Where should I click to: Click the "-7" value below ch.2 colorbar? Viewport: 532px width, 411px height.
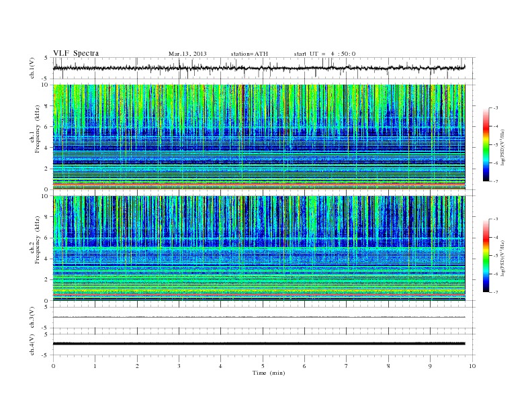[x=495, y=292]
